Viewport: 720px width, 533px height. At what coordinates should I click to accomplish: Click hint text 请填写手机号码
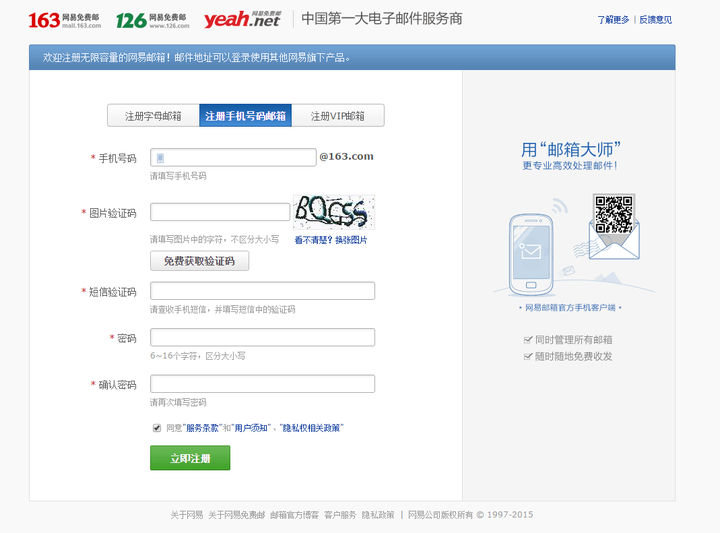pyautogui.click(x=178, y=176)
